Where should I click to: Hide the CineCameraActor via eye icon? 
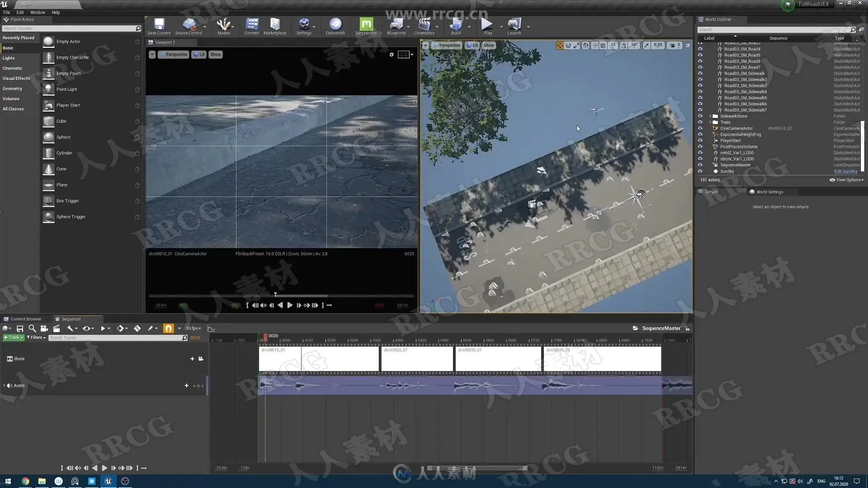700,128
